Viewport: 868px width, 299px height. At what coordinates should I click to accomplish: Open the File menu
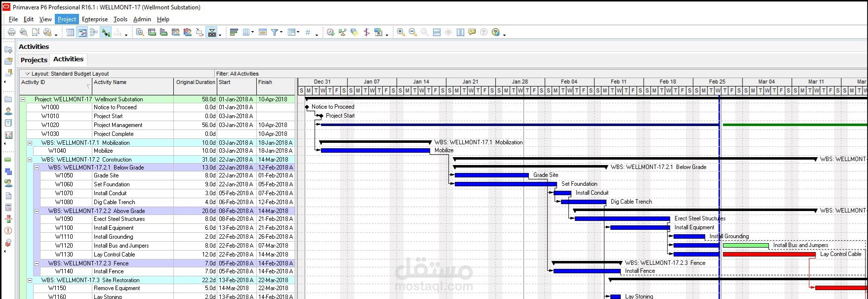(13, 19)
